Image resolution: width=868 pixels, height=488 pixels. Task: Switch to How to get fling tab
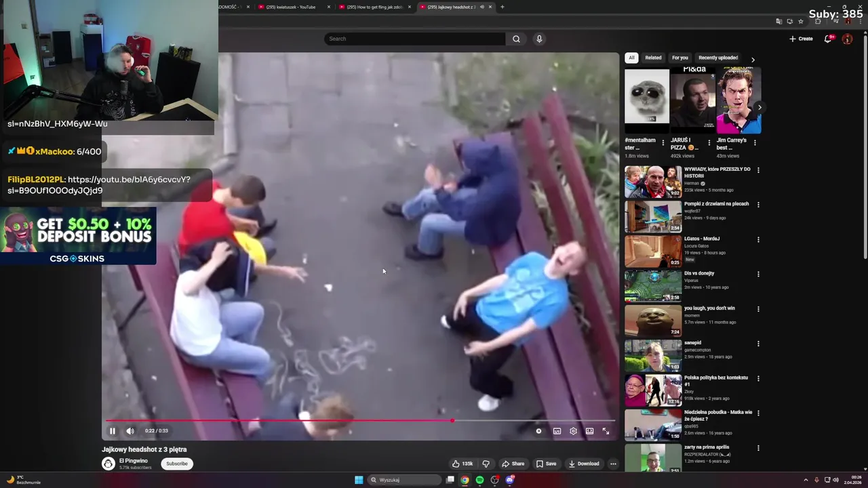point(375,7)
